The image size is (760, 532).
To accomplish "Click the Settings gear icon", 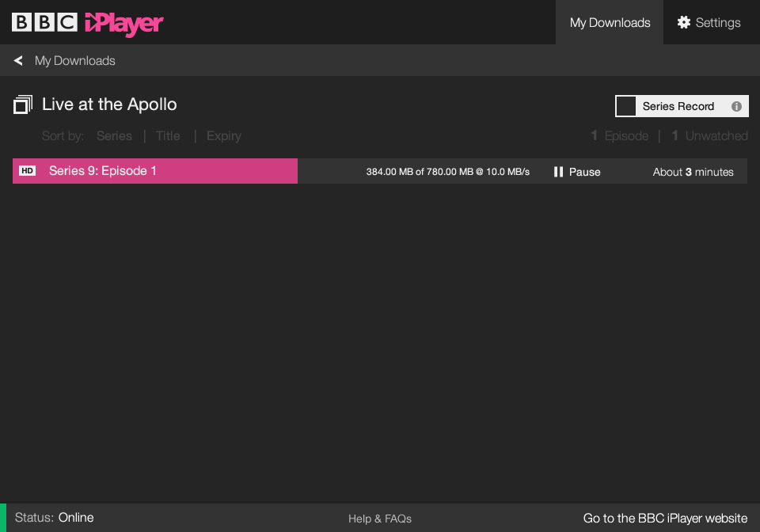I will click(x=683, y=22).
